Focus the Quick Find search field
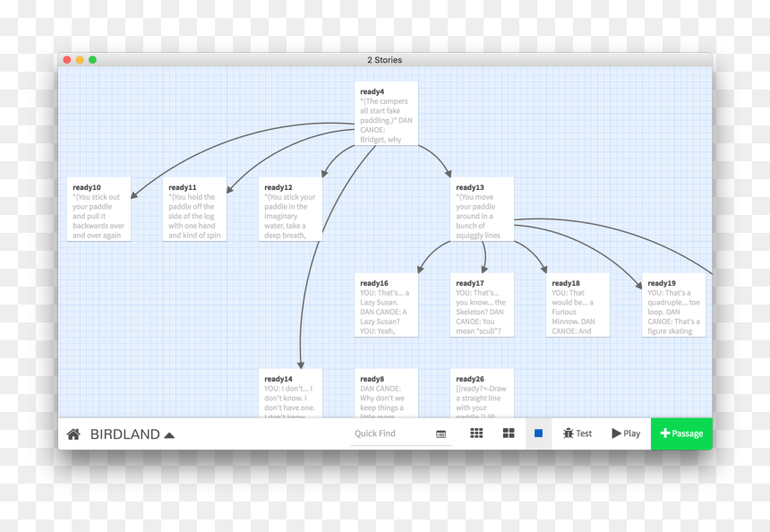Screen dimensions: 770x532 (392, 433)
